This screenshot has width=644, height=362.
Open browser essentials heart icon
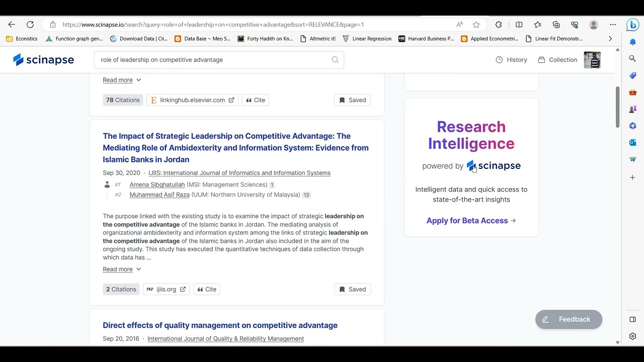575,24
